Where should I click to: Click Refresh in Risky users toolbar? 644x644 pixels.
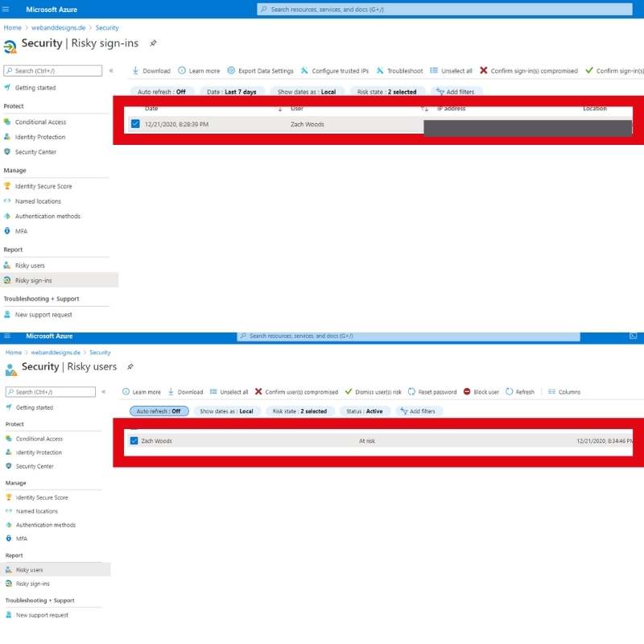tap(520, 392)
